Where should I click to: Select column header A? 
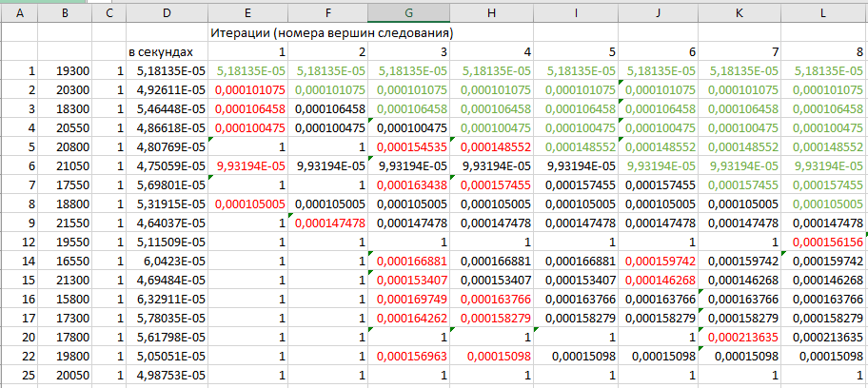[x=20, y=14]
